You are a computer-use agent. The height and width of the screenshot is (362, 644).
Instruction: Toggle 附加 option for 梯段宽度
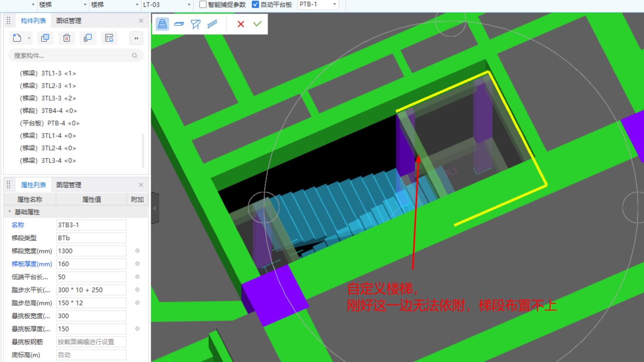click(x=137, y=251)
